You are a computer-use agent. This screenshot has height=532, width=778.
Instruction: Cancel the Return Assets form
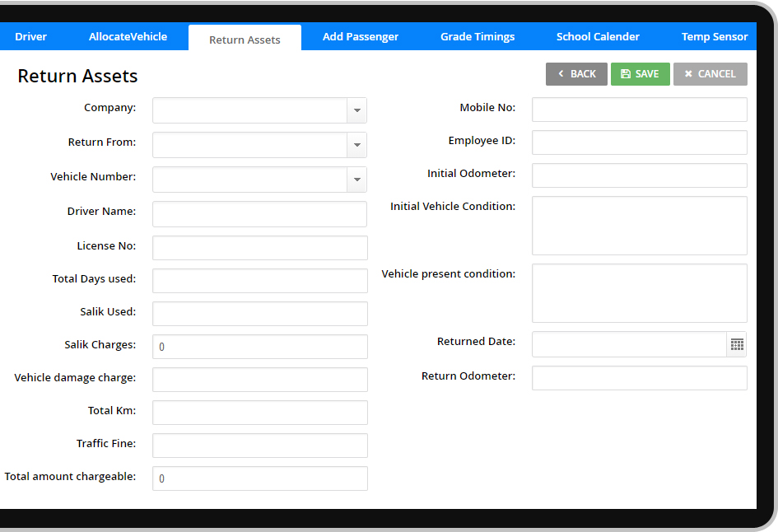pos(710,74)
